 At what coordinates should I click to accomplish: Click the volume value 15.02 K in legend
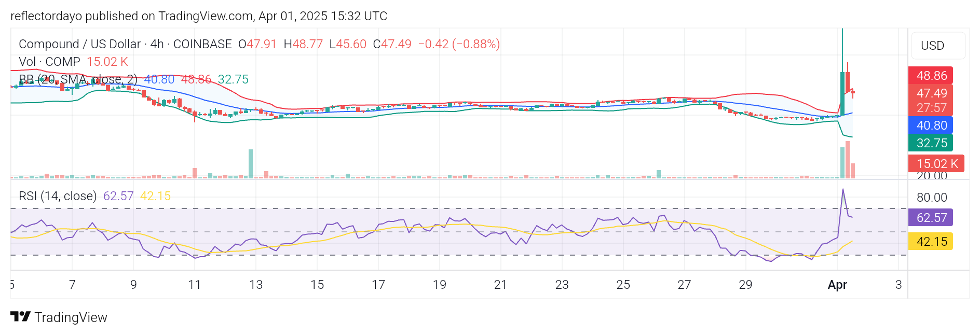pos(107,62)
